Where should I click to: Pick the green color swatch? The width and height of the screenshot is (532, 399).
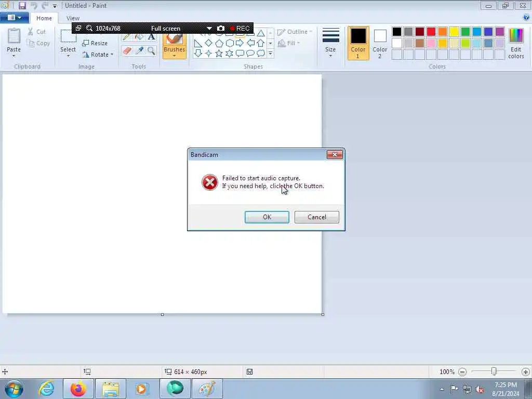tap(465, 32)
